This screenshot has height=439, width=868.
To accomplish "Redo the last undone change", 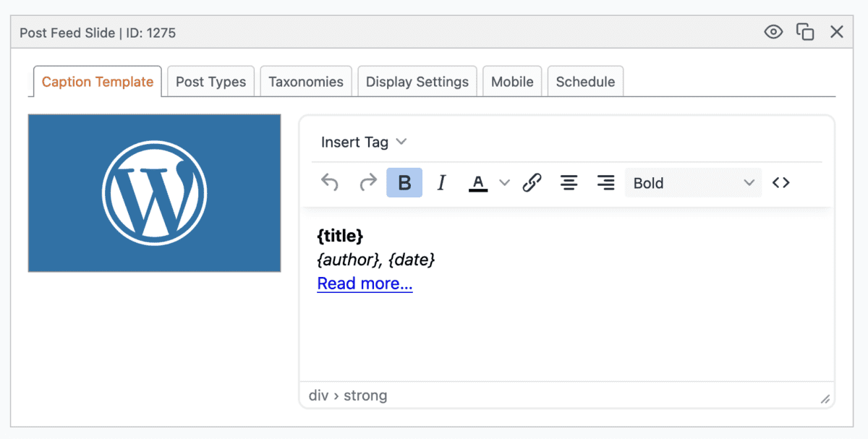I will tap(367, 182).
